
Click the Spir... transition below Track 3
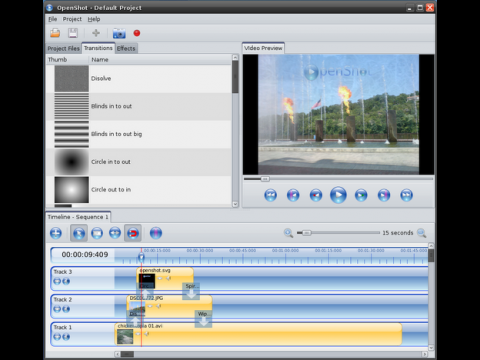point(191,291)
